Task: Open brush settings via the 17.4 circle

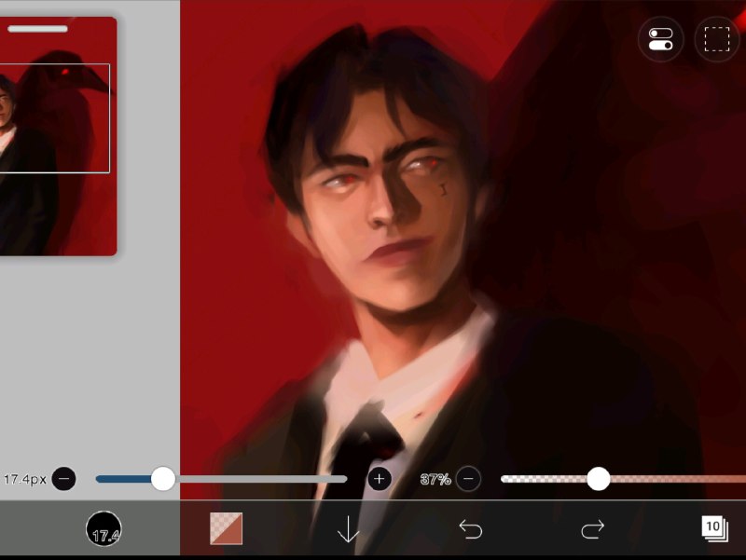Action: pos(104,528)
